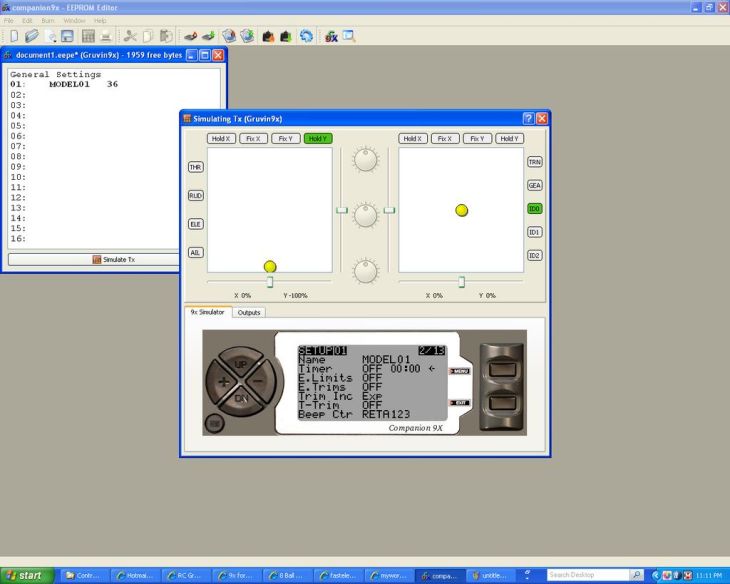The width and height of the screenshot is (730, 584).
Task: Toggle Fix X for the right stick
Action: [x=445, y=138]
